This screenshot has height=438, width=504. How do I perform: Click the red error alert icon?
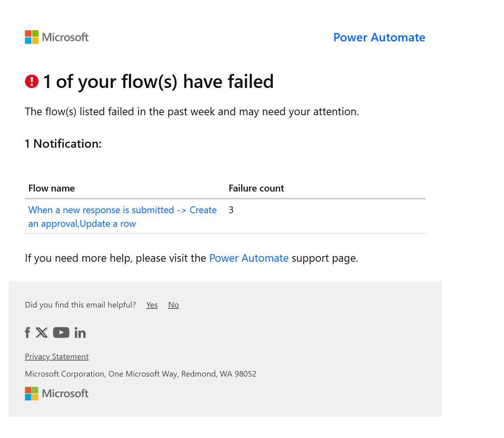[32, 81]
